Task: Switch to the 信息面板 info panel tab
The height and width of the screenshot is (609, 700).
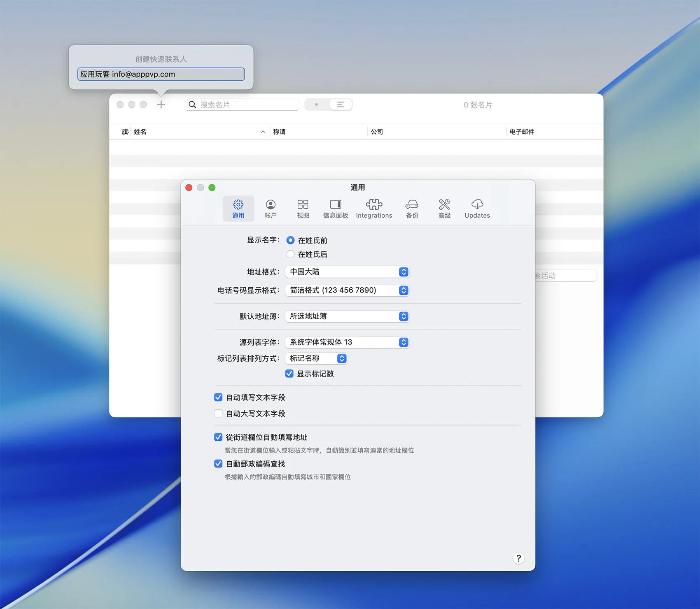Action: point(335,209)
